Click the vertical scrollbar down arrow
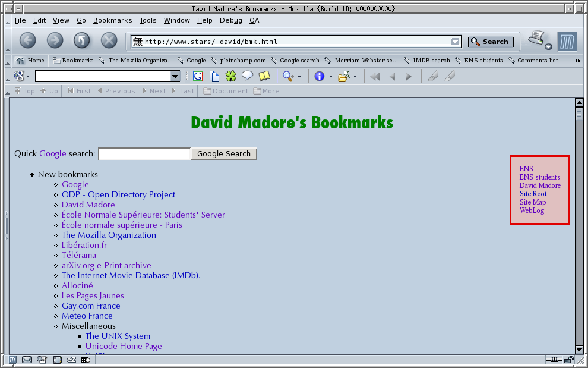The height and width of the screenshot is (368, 588). [580, 349]
